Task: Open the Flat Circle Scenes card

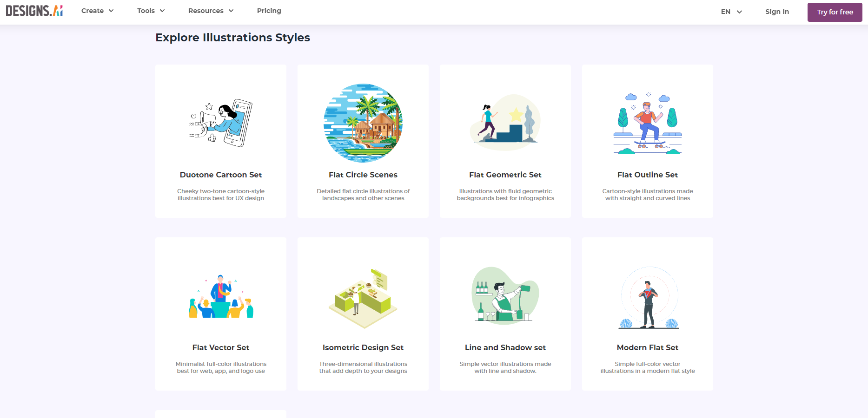Action: pyautogui.click(x=363, y=142)
